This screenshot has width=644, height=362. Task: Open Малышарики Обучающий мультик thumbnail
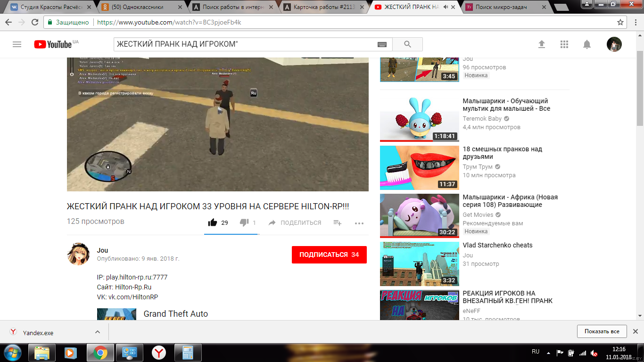coord(420,119)
